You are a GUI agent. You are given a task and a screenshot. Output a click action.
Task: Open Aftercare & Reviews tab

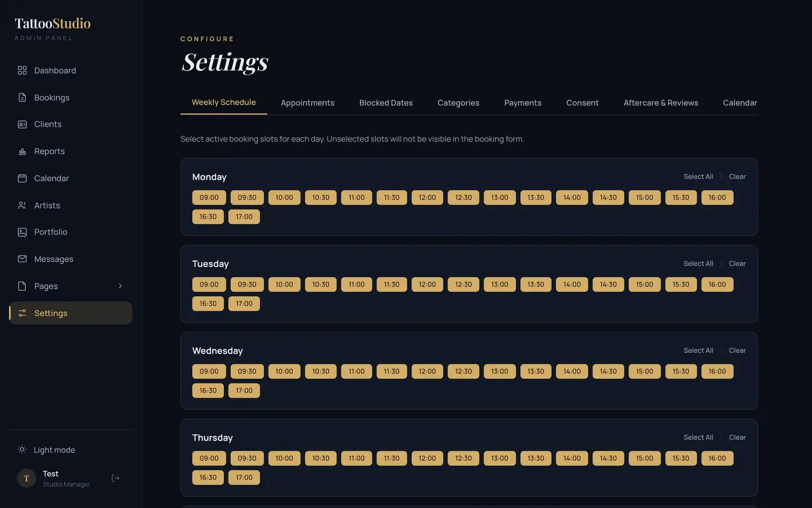661,103
